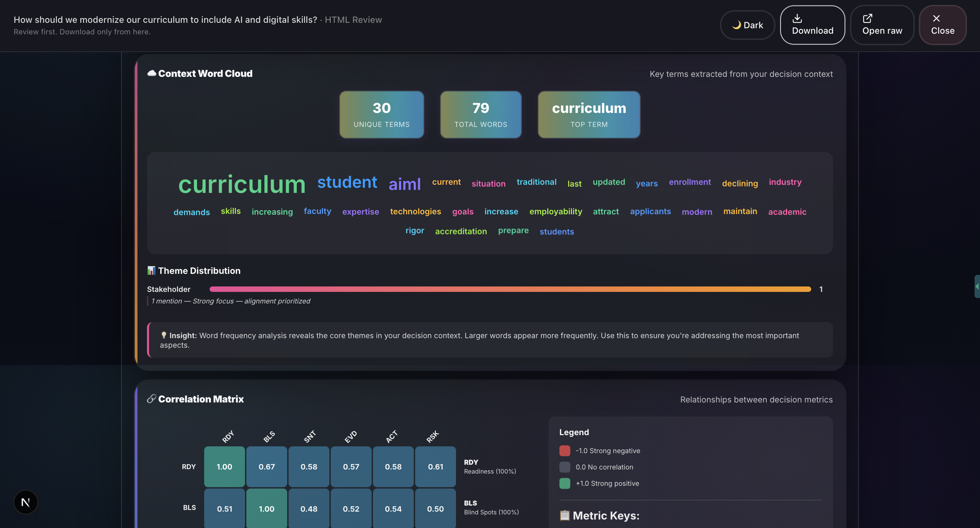Click the Stakeholder theme distribution bar

[x=510, y=290]
